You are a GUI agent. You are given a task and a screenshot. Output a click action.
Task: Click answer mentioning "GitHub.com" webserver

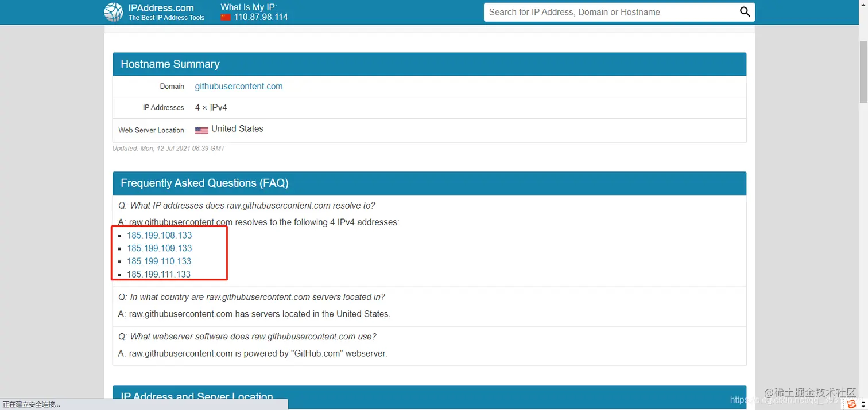coord(253,354)
